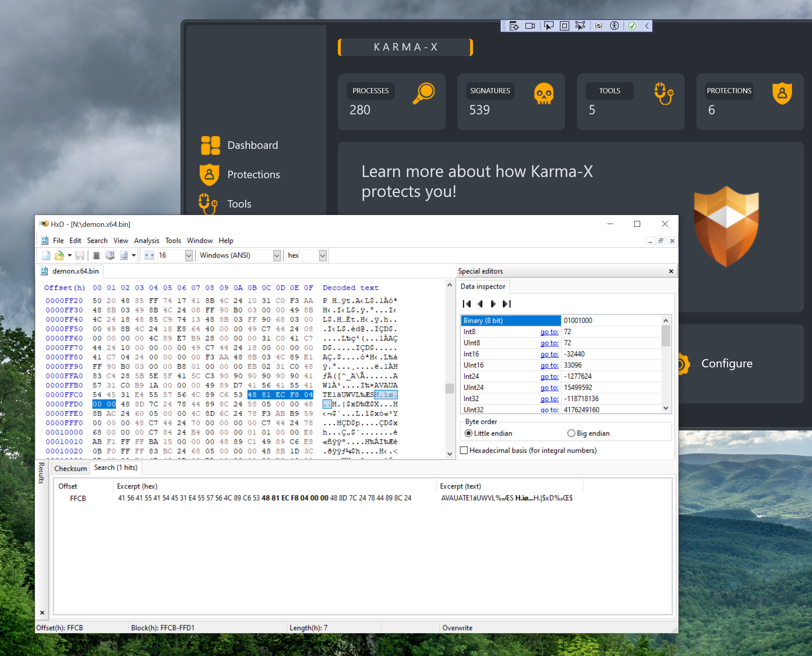The height and width of the screenshot is (656, 812).
Task: Select the Search (1 hits) tab
Action: (115, 468)
